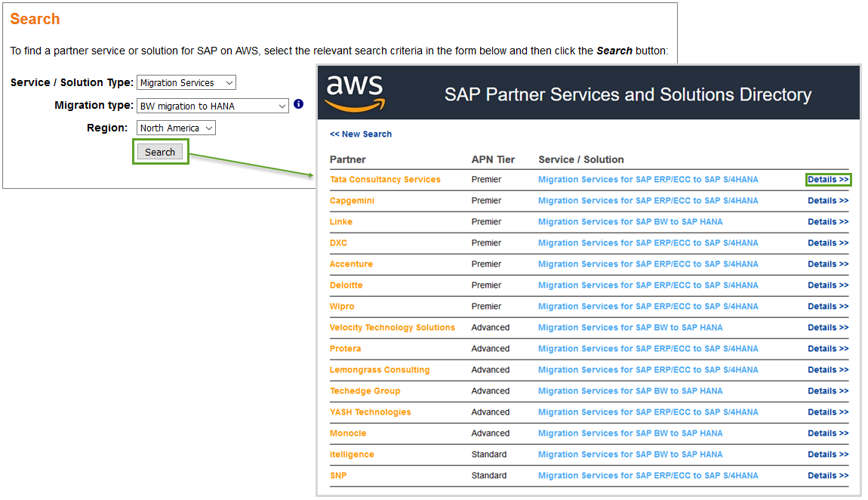This screenshot has height=500, width=868.
Task: Open the DXC partner link
Action: coord(338,242)
